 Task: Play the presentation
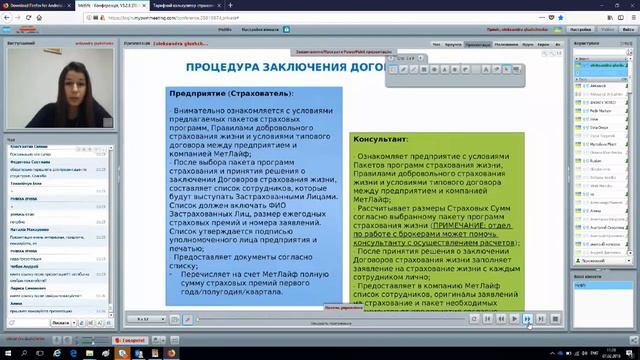pos(514,319)
